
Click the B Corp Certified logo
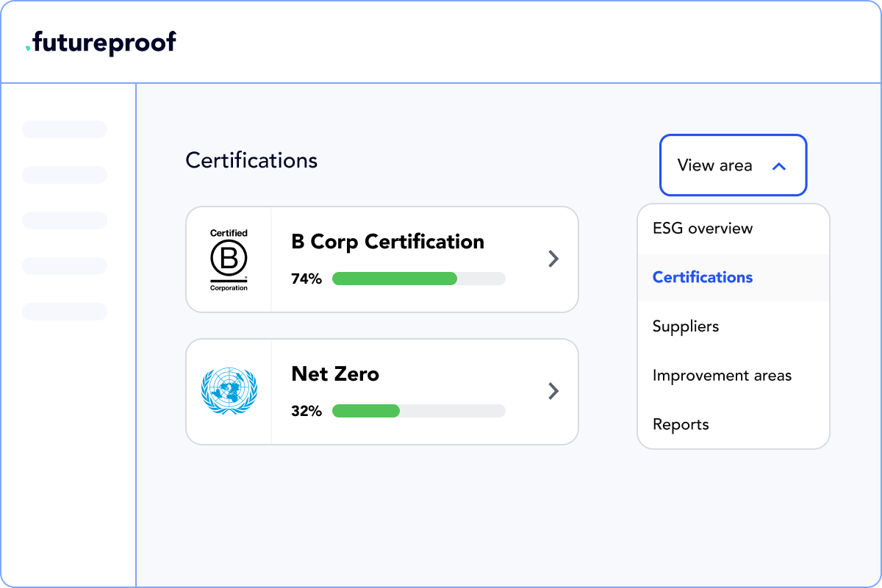tap(229, 260)
